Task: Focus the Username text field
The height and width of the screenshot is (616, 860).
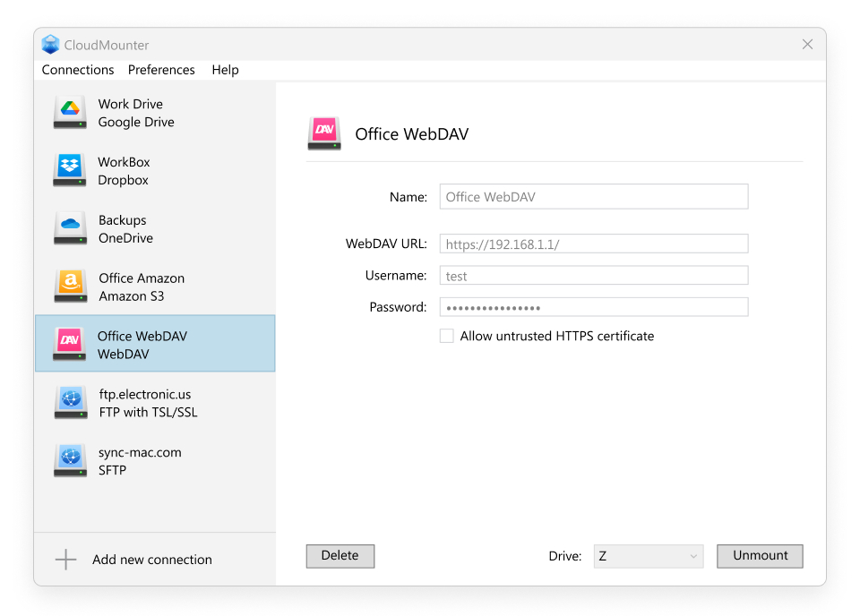Action: point(593,276)
